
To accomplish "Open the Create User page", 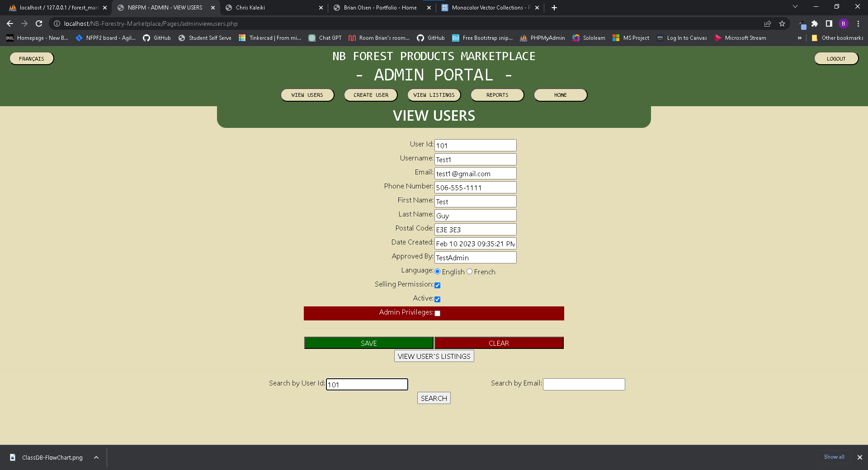I will point(371,95).
